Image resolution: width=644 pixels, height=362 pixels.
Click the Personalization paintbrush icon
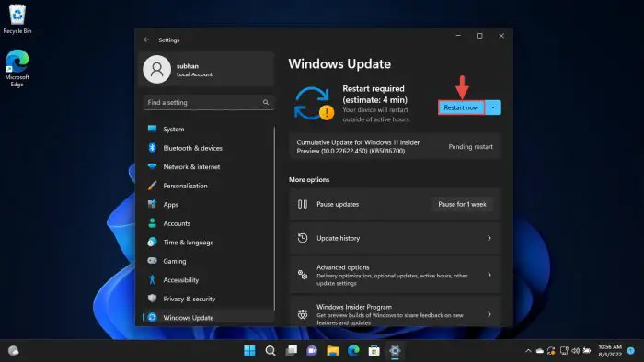pos(152,186)
